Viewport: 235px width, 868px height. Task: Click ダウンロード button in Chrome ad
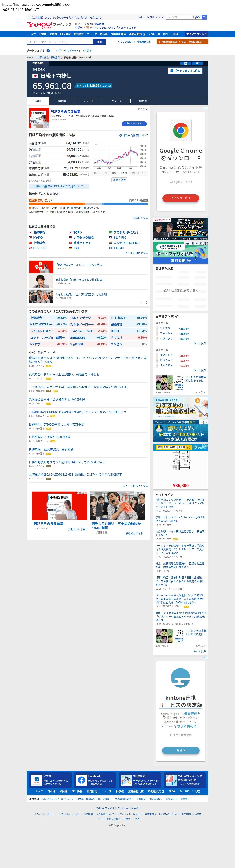click(x=181, y=198)
